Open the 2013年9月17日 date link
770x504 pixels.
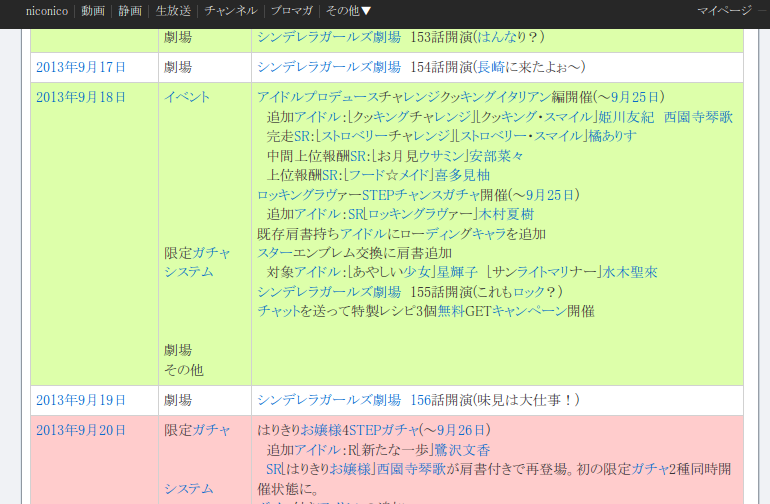[x=81, y=67]
